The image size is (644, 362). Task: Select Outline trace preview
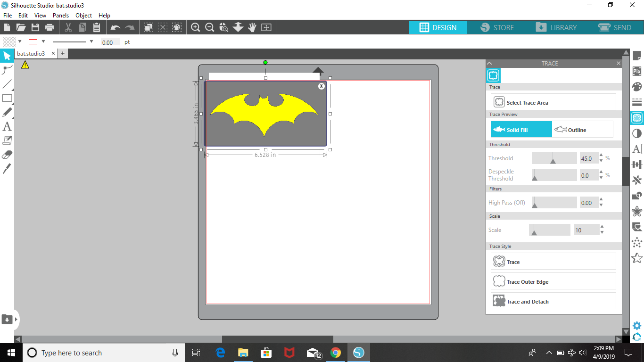[x=583, y=129]
